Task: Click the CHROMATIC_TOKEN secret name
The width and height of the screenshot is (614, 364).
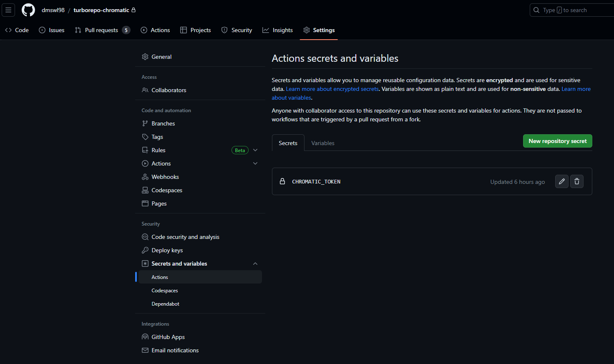Action: (316, 181)
